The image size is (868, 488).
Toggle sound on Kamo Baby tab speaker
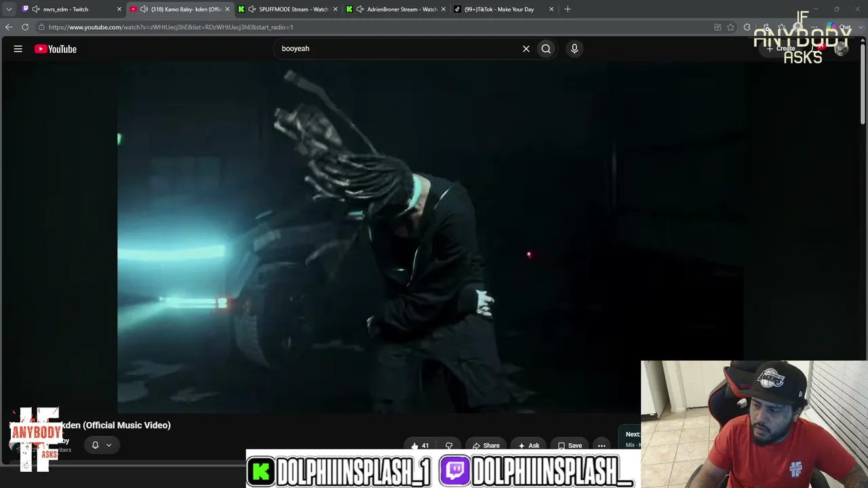pos(144,9)
